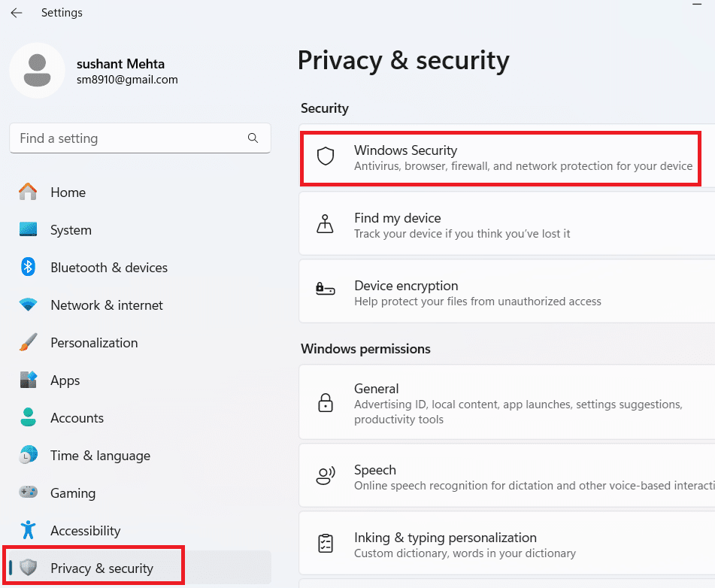This screenshot has height=588, width=715.
Task: Click the user profile avatar
Action: [x=37, y=70]
